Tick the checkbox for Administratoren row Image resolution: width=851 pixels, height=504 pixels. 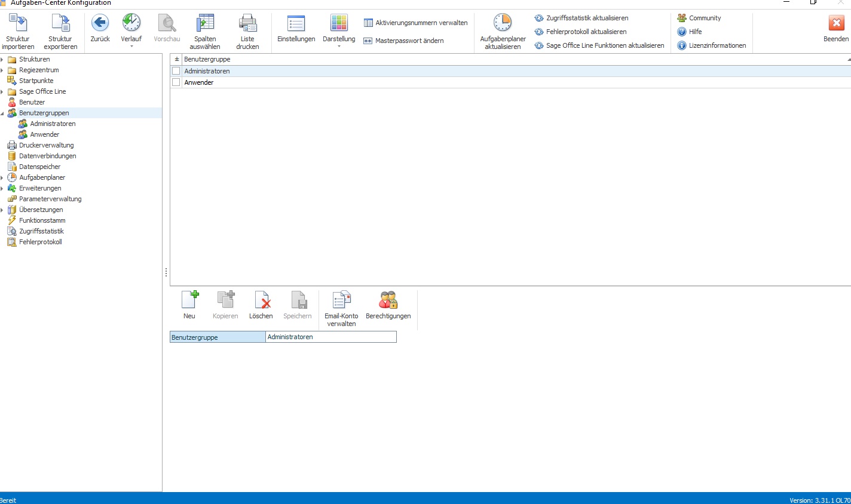tap(176, 71)
